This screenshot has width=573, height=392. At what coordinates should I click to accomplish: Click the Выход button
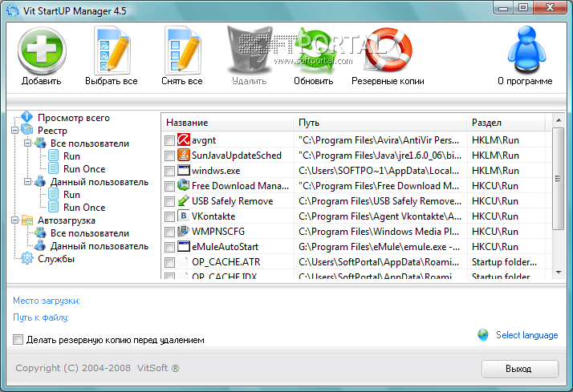click(x=520, y=369)
